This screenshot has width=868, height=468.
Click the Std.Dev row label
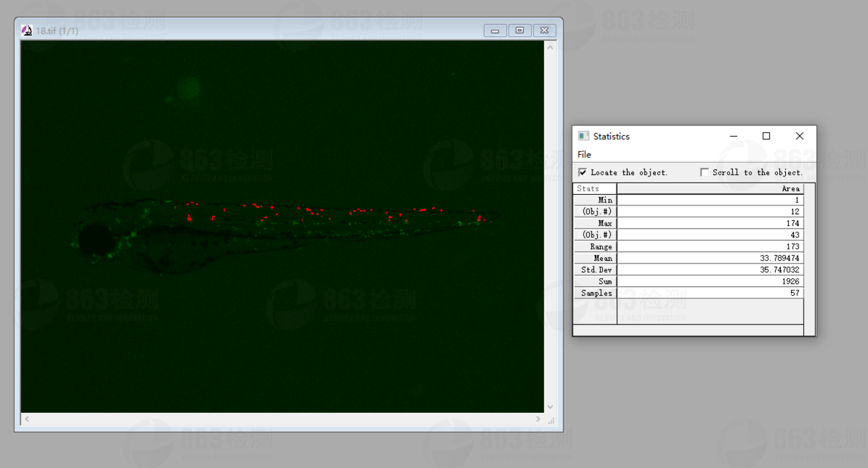click(595, 270)
